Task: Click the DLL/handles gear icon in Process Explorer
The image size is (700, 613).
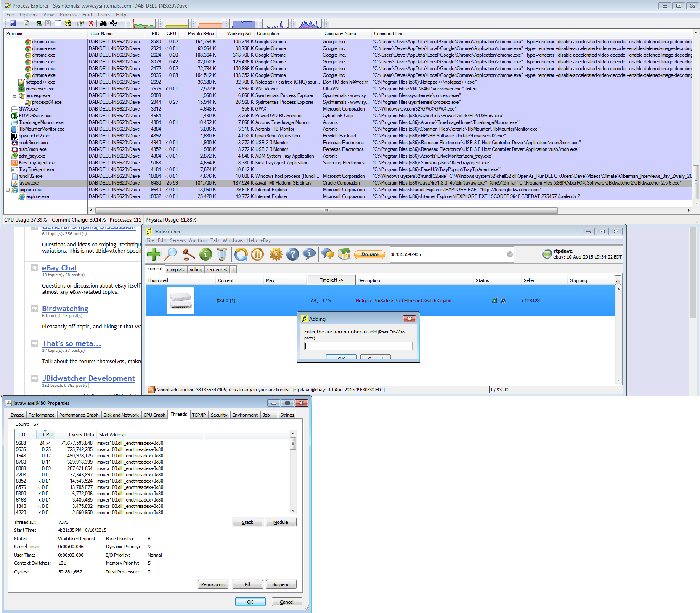Action: (68, 24)
